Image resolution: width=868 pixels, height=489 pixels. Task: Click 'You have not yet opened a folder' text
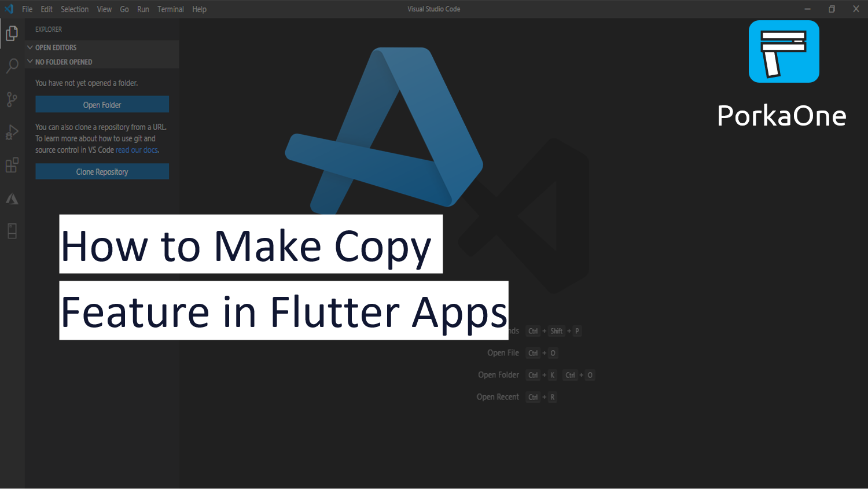87,83
